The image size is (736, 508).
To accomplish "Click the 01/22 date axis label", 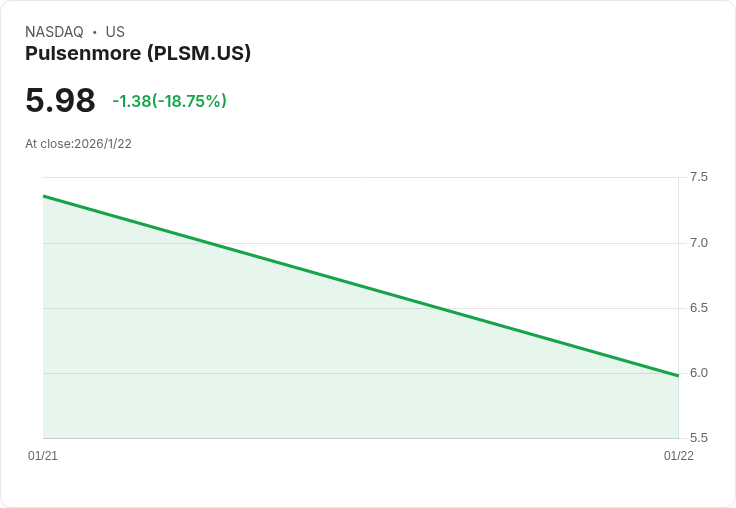I will [x=679, y=455].
